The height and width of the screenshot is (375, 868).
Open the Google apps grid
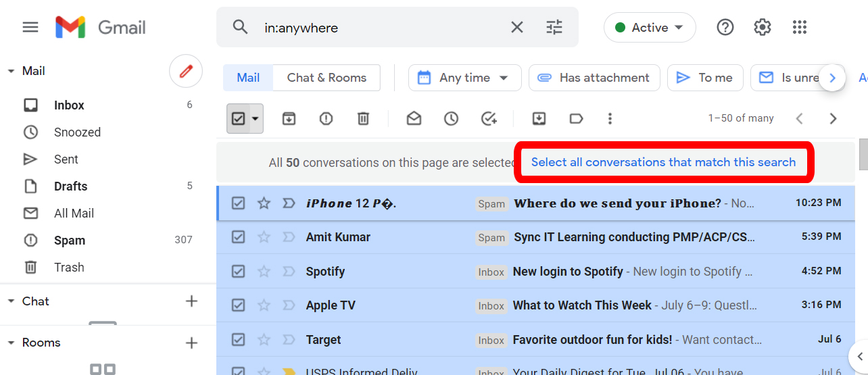pos(800,27)
